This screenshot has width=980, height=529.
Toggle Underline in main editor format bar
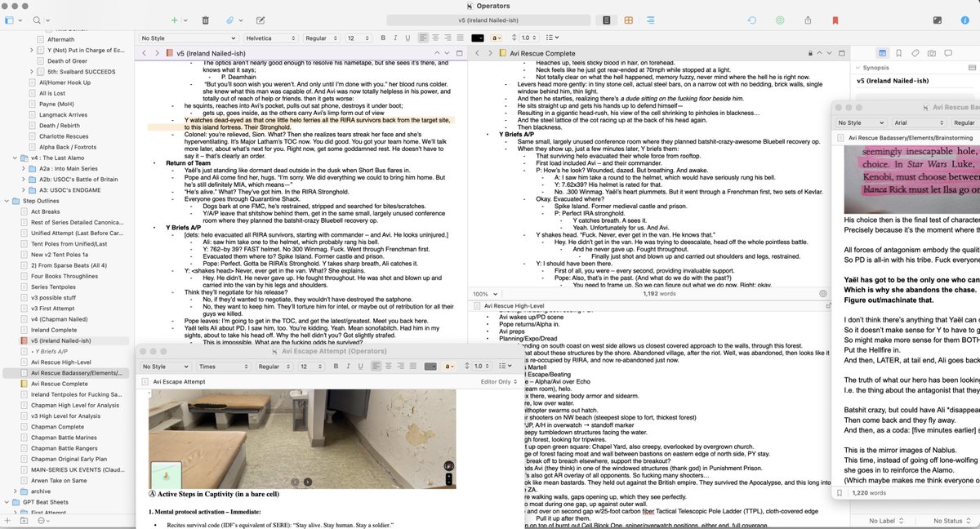click(x=406, y=38)
